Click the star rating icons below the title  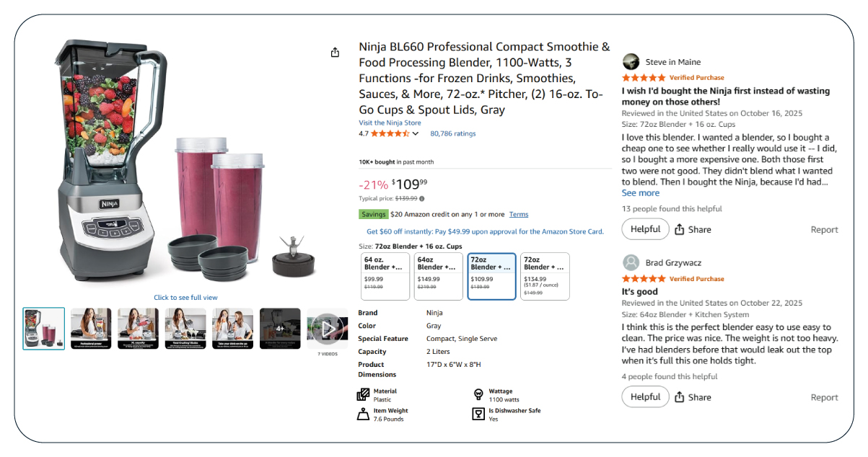[390, 133]
